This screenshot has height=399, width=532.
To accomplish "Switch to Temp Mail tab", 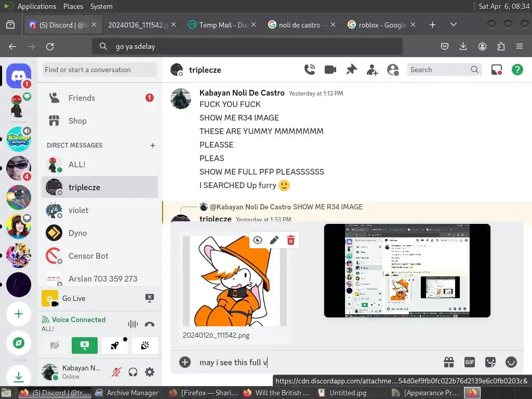I will (x=222, y=25).
